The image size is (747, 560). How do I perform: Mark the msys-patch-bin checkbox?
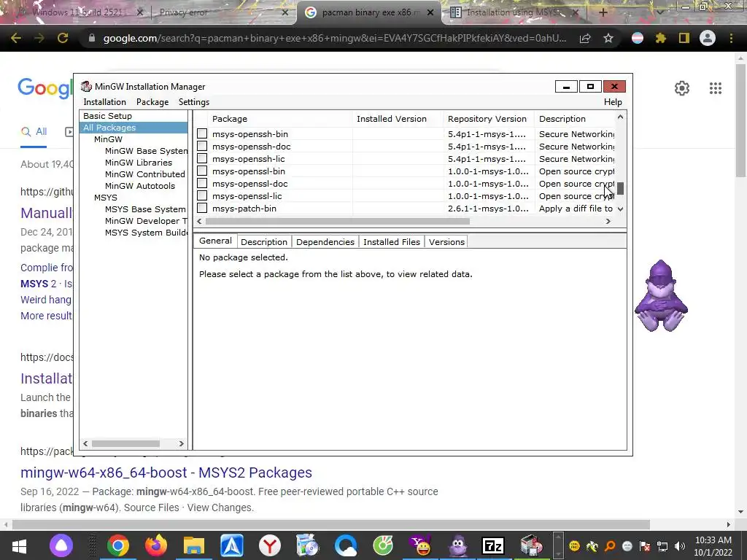coord(202,208)
